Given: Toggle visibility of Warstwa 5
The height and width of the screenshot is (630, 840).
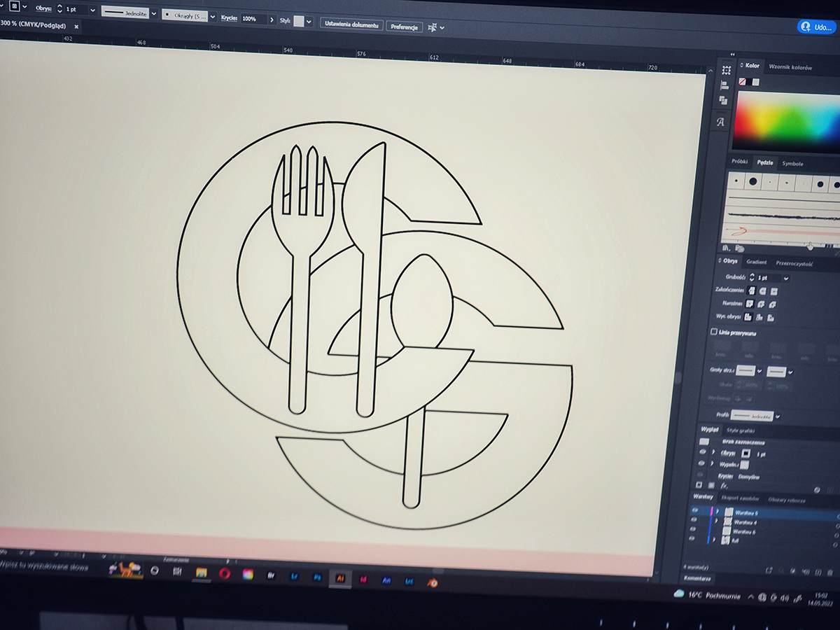Looking at the screenshot, I should pyautogui.click(x=695, y=510).
